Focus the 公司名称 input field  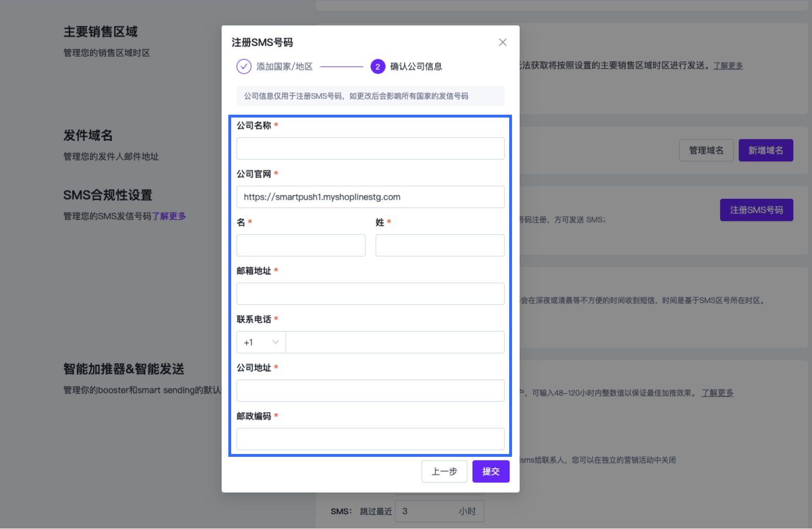370,149
